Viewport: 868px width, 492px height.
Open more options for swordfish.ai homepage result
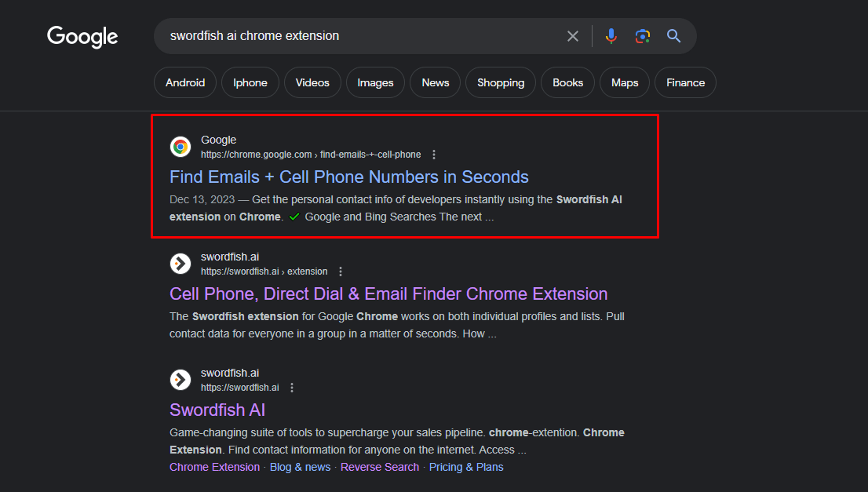[x=292, y=388]
